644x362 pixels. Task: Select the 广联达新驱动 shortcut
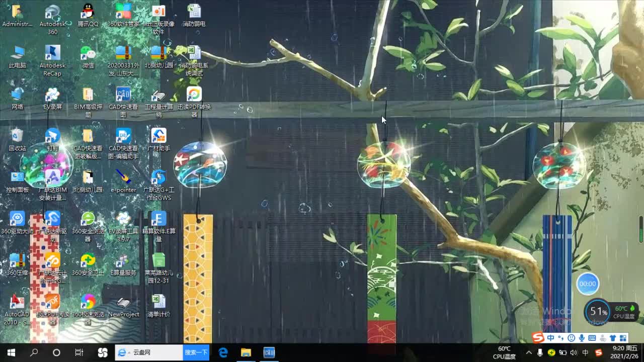click(52, 227)
